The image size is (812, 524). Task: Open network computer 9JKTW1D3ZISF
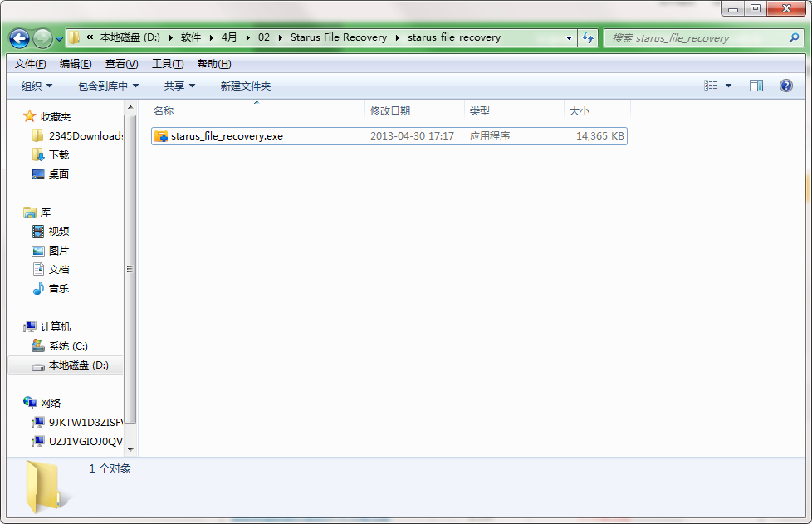coord(86,423)
